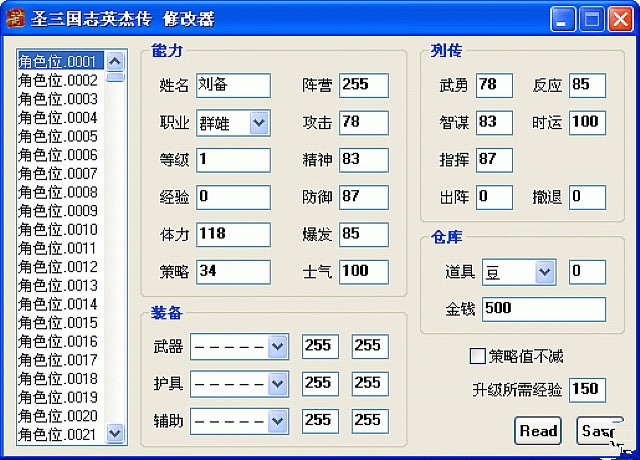Select 角色位.0012 in the list
Image resolution: width=640 pixels, height=460 pixels.
pyautogui.click(x=60, y=267)
